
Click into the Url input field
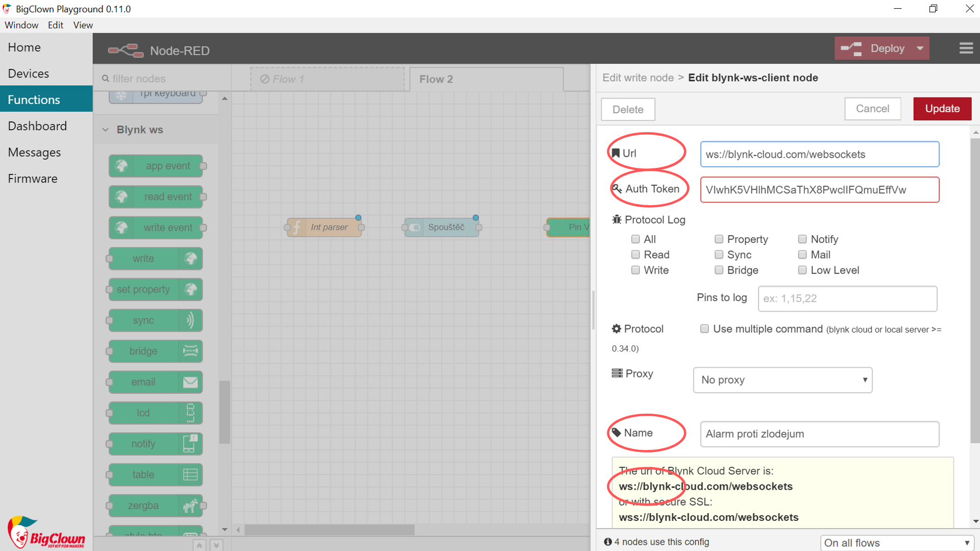click(x=820, y=154)
